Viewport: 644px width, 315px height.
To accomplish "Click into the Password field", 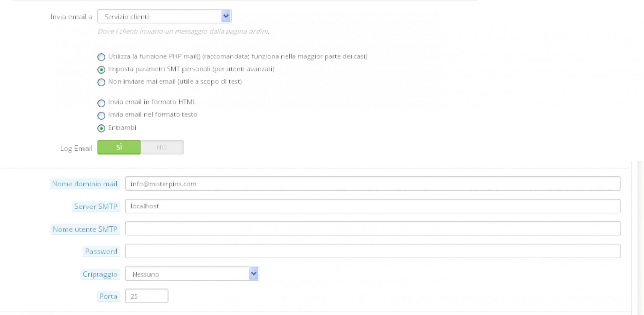I will click(x=372, y=251).
